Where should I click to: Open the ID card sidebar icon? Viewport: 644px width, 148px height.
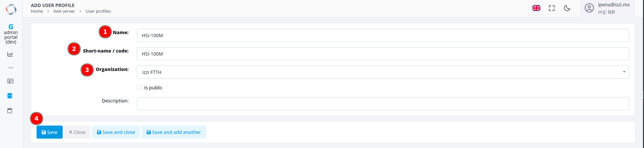10,81
